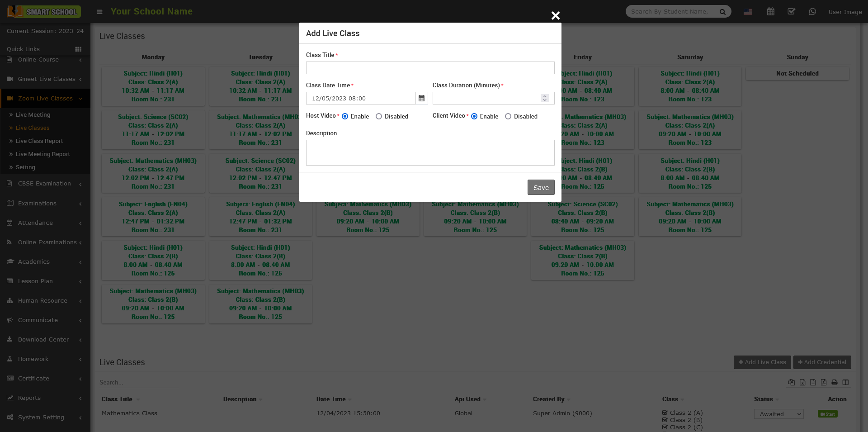
Task: Click the Save button in dialog
Action: (541, 187)
